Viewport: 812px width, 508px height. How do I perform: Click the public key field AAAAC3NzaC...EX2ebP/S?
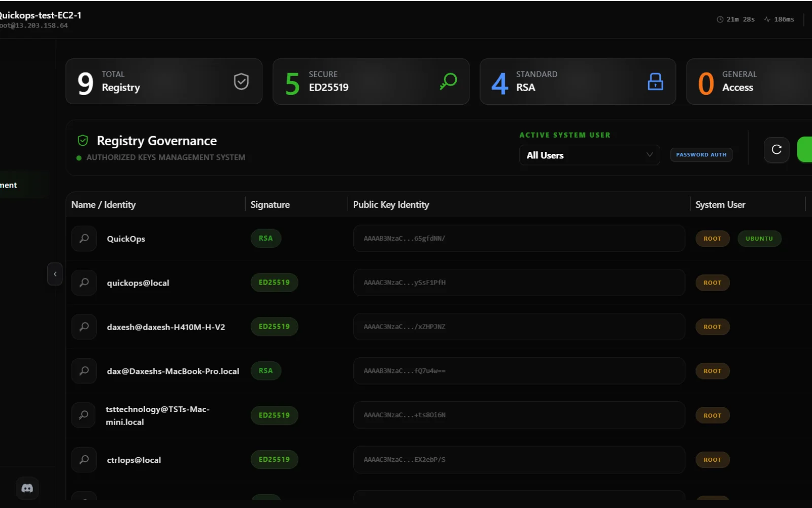coord(519,460)
